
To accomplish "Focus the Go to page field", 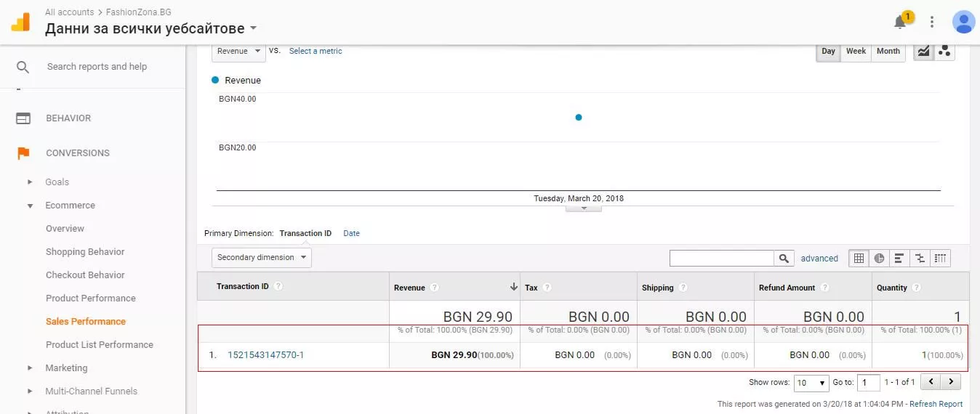I will pos(869,382).
